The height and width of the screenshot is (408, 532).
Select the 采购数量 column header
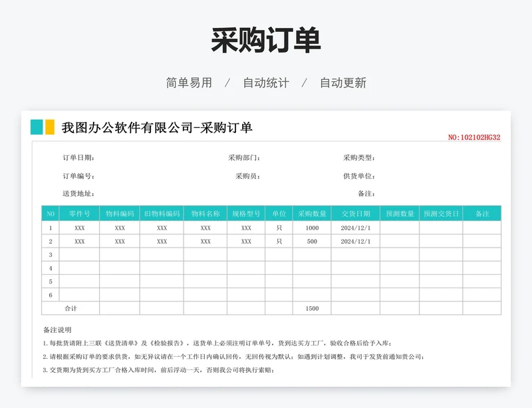(x=312, y=214)
